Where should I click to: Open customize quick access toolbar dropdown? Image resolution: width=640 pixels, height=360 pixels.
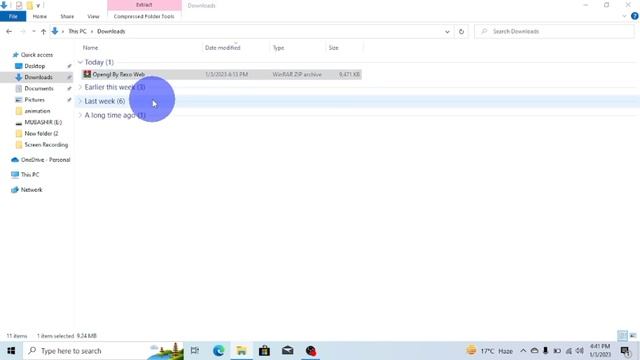pyautogui.click(x=38, y=6)
